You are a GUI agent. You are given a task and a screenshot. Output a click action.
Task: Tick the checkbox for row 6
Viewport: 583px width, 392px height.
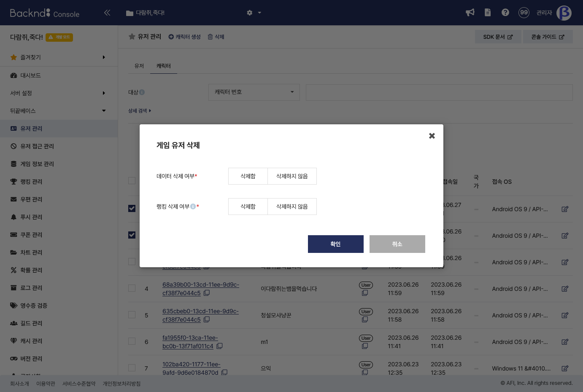pos(132,341)
